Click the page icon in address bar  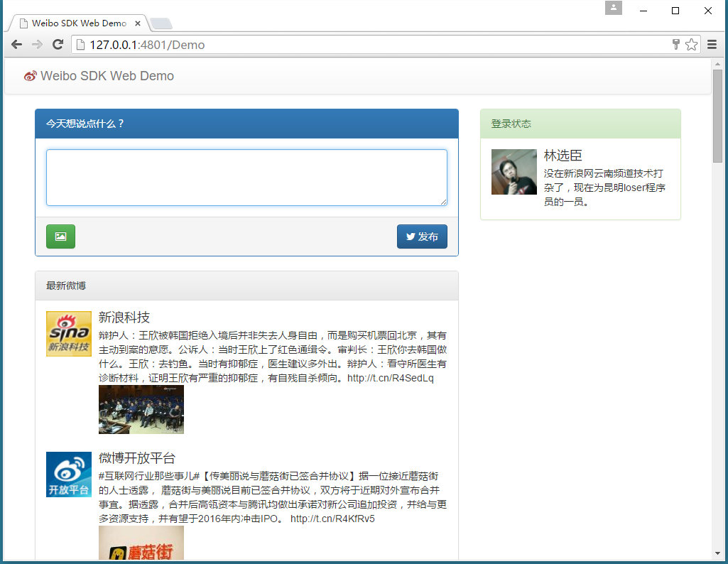click(80, 45)
